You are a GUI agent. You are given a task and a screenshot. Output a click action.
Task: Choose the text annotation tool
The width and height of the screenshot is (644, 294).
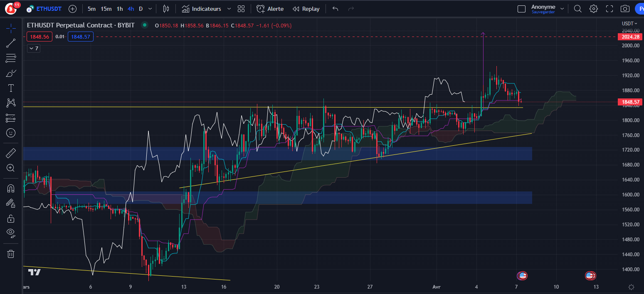[11, 88]
